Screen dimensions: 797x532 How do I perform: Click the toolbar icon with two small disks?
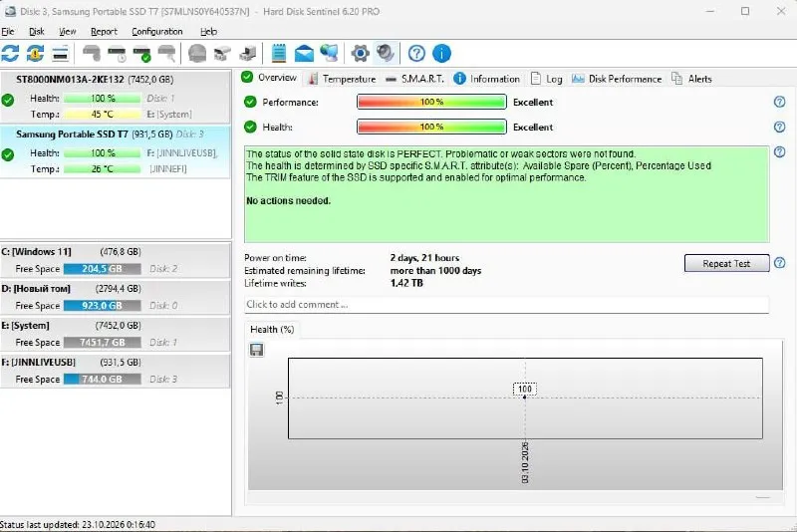coord(222,54)
